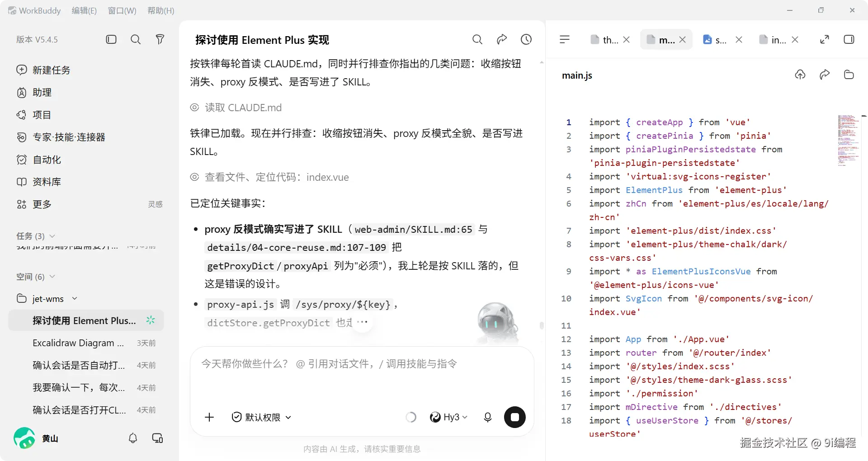Open 我要确认一下，每次 conversation
The image size is (868, 461).
coord(86,388)
